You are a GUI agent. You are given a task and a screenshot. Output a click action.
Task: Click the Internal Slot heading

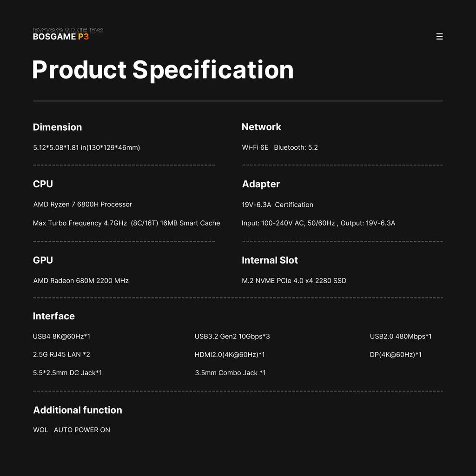270,260
